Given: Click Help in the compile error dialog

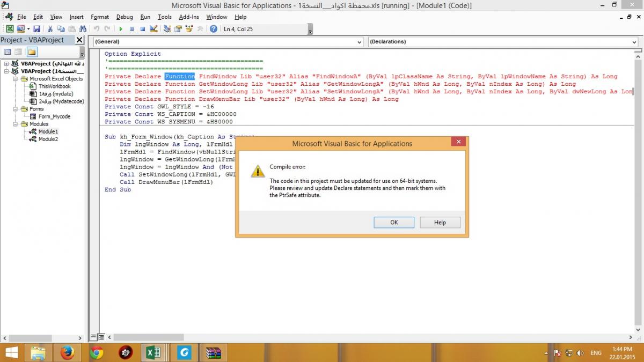Looking at the screenshot, I should (x=440, y=223).
